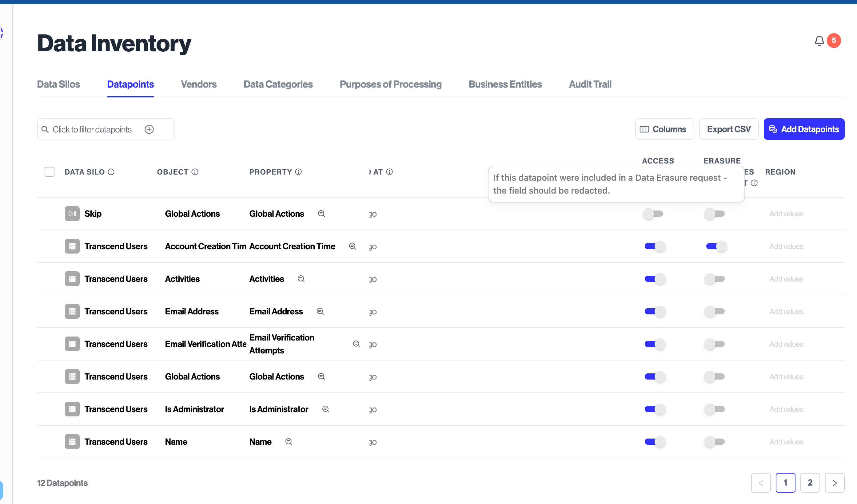Click the Skip data silo icon
The width and height of the screenshot is (857, 504).
click(x=72, y=214)
